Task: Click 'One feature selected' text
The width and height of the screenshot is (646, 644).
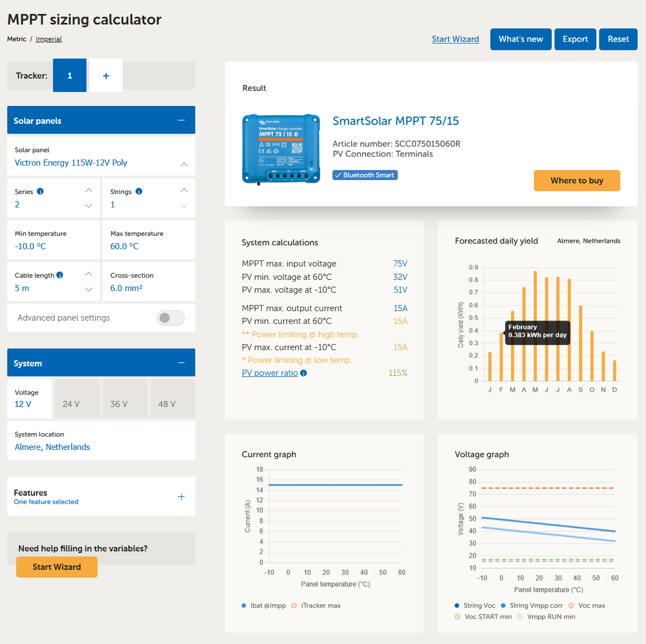Action: [x=46, y=502]
